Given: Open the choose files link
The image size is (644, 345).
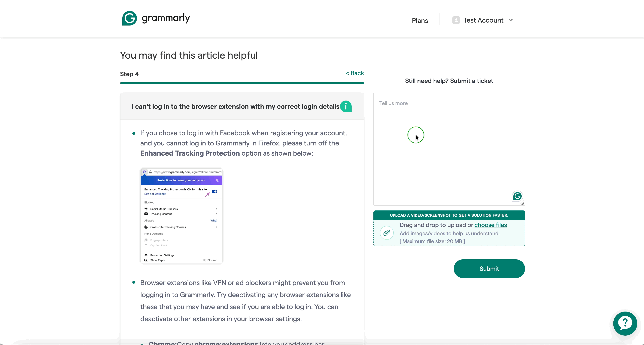Looking at the screenshot, I should pyautogui.click(x=491, y=225).
